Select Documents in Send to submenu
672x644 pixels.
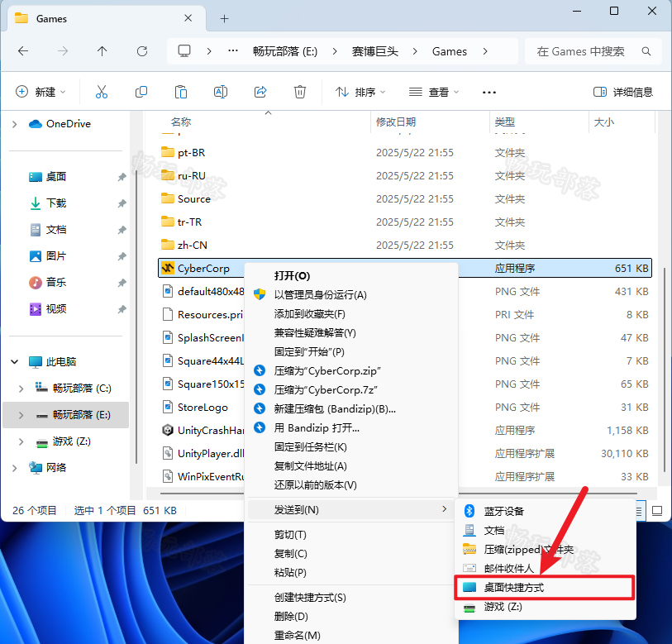pos(545,531)
